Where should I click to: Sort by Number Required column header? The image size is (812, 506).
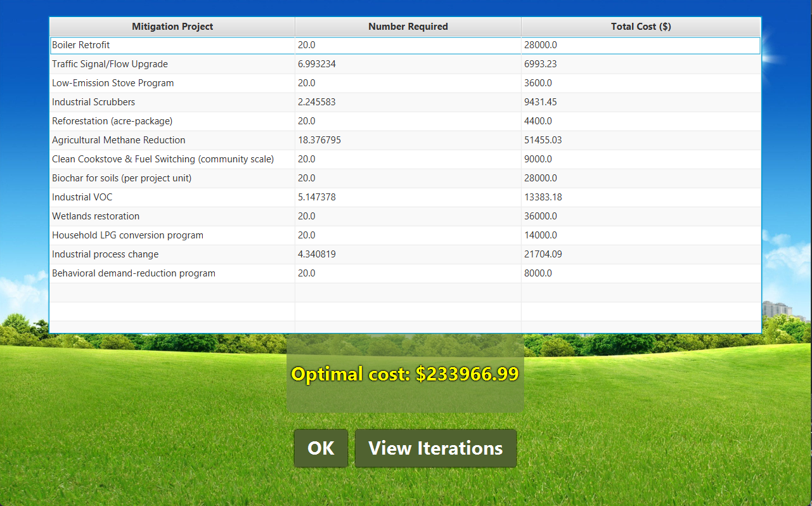click(408, 27)
